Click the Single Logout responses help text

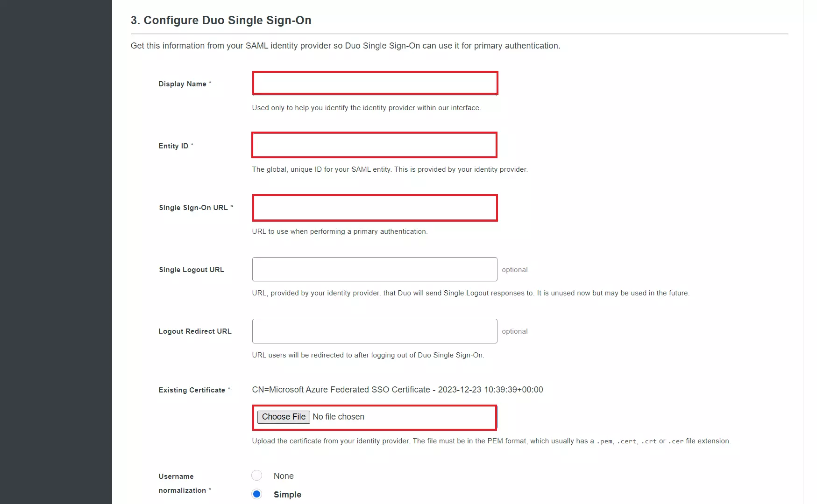pyautogui.click(x=471, y=293)
